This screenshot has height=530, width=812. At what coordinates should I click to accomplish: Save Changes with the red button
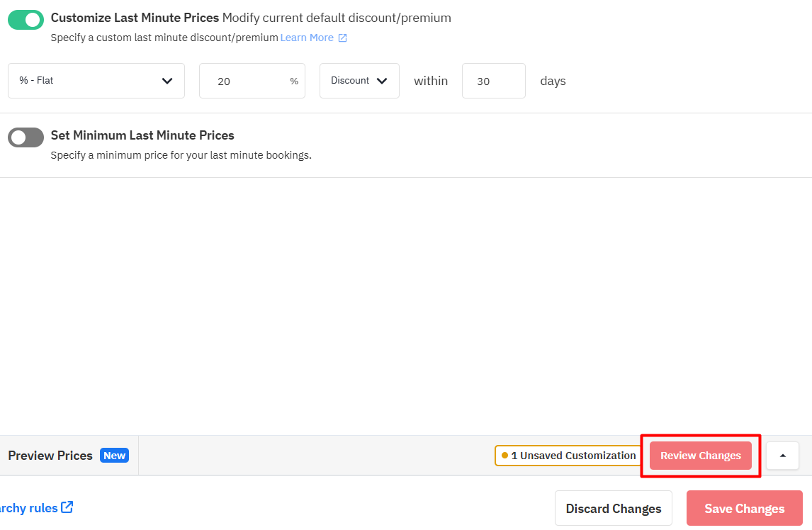click(x=744, y=509)
